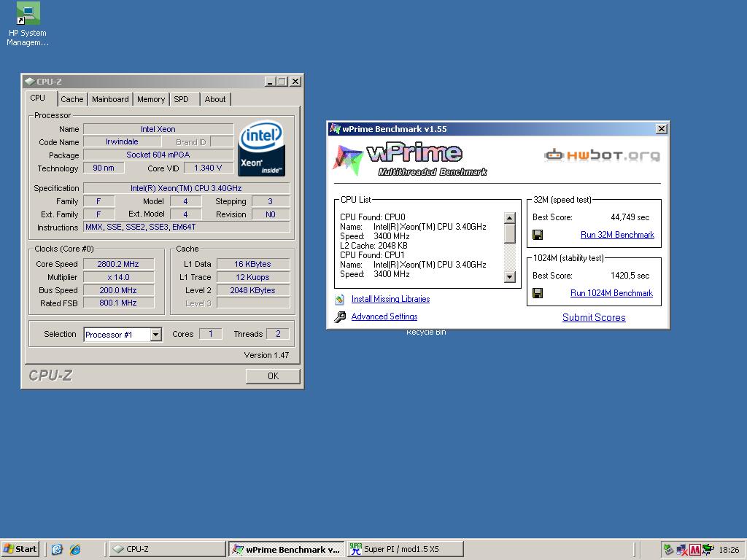Screen dimensions: 747x560
Task: Click the Revision value N0
Action: click(271, 214)
